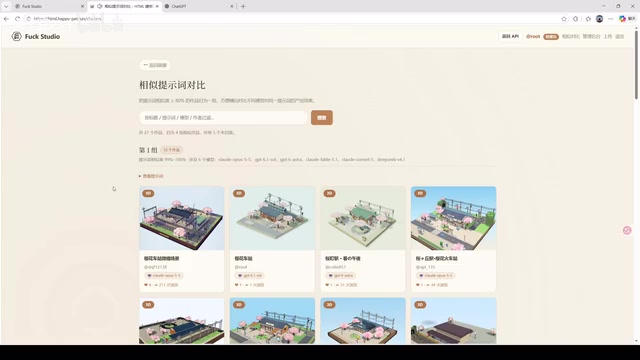This screenshot has width=640, height=360.
Task: Open the browser favorites list icon
Action: (x=588, y=19)
